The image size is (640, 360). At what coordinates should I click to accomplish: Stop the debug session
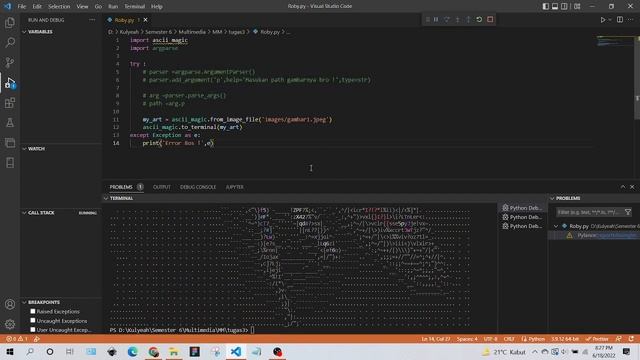click(490, 20)
